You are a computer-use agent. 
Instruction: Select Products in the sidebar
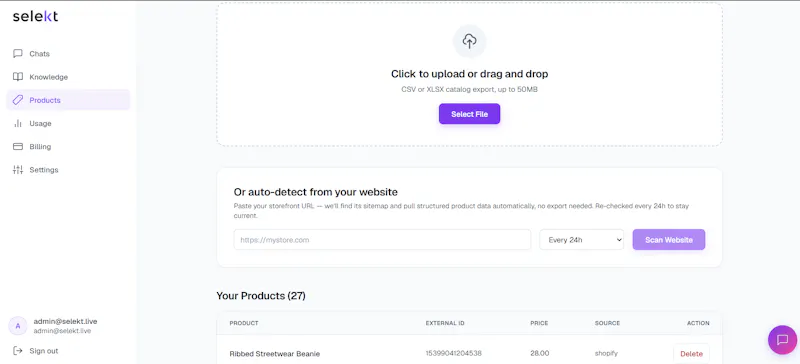(x=68, y=100)
